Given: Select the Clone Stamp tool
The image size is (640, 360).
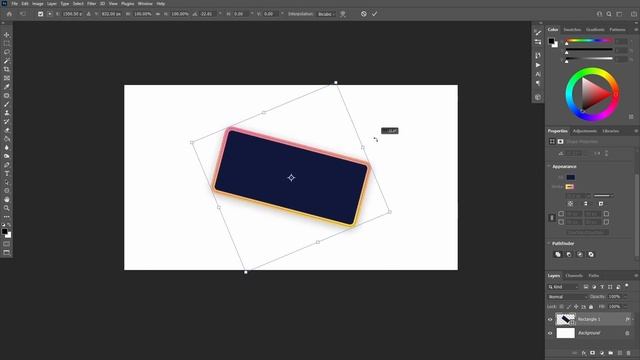Looking at the screenshot, I should click(x=7, y=113).
